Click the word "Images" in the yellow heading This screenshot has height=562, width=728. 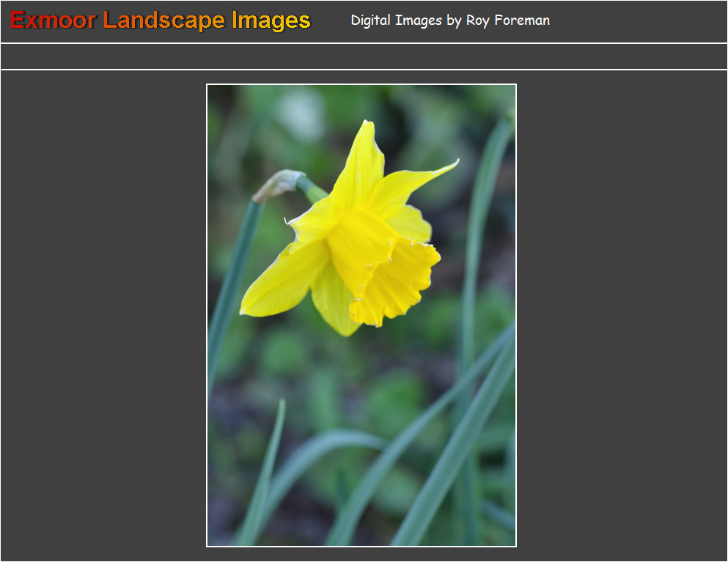pos(271,21)
